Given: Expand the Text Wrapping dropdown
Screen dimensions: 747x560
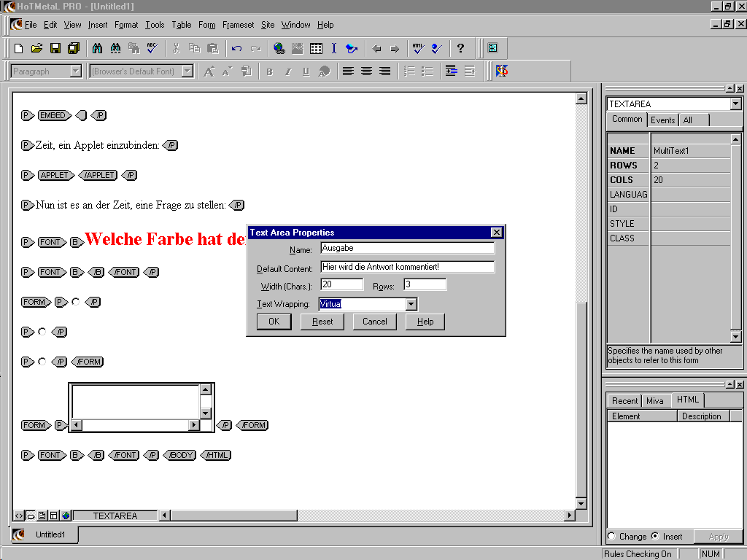Looking at the screenshot, I should (x=411, y=304).
